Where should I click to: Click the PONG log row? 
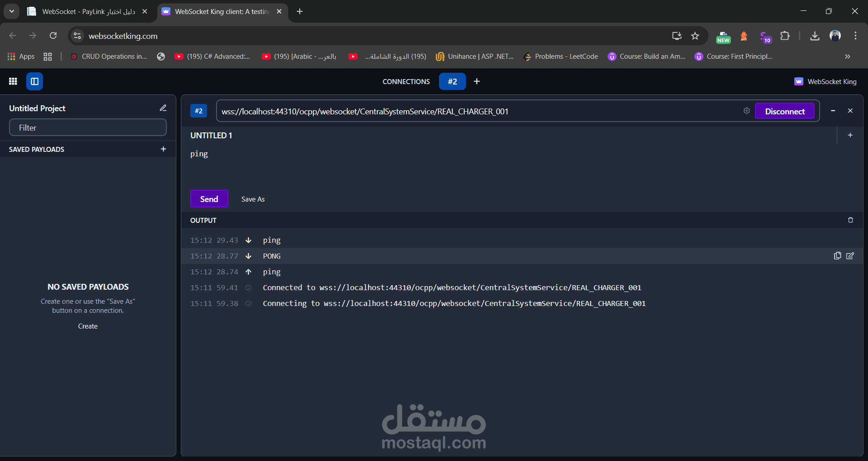(x=522, y=256)
